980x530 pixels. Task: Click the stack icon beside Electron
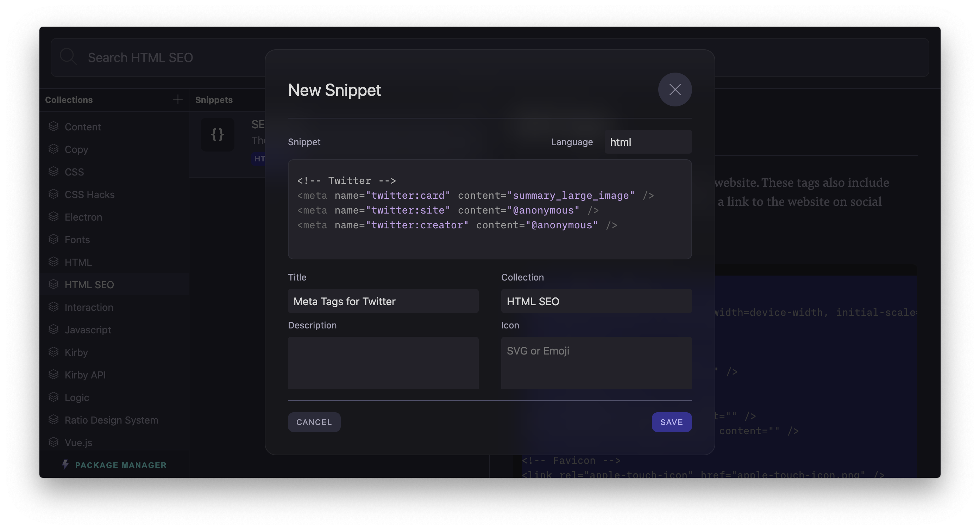pyautogui.click(x=54, y=217)
